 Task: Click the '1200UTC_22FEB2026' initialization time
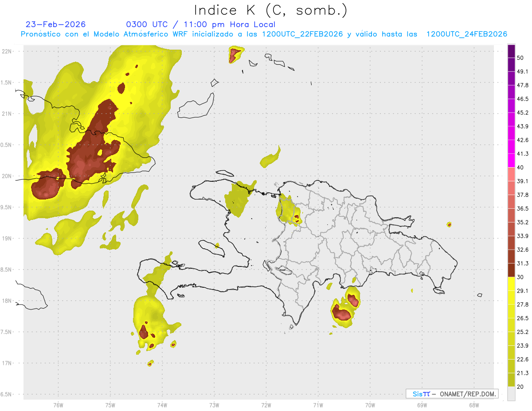pyautogui.click(x=302, y=34)
